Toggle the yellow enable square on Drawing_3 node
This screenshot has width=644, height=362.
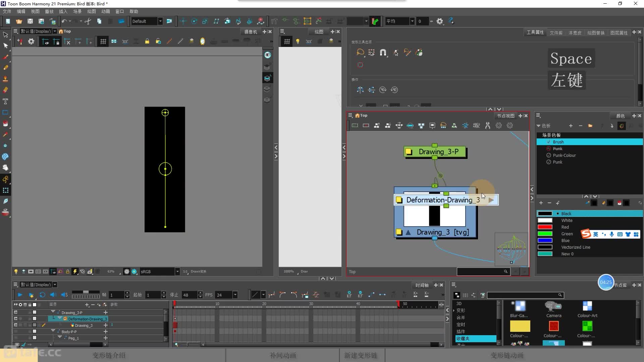click(x=399, y=232)
